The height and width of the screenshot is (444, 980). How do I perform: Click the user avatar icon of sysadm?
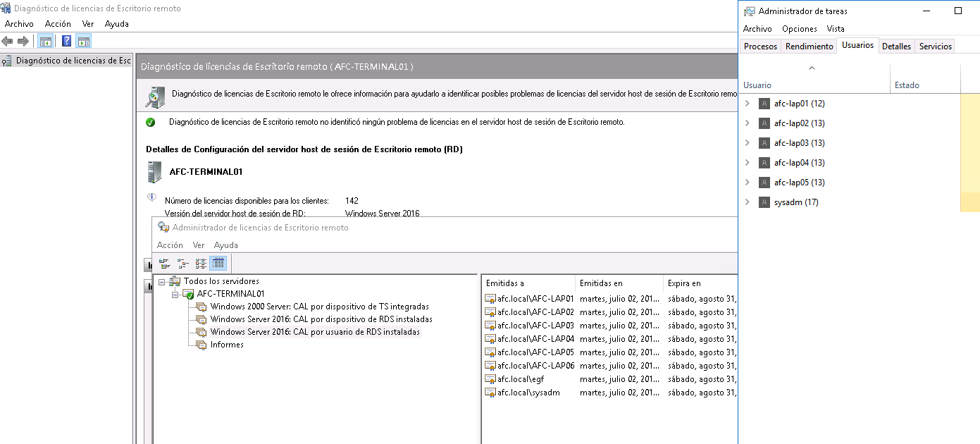(764, 202)
